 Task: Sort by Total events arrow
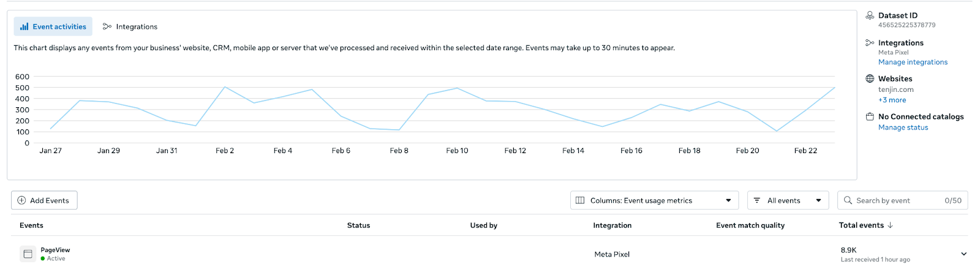click(x=890, y=225)
